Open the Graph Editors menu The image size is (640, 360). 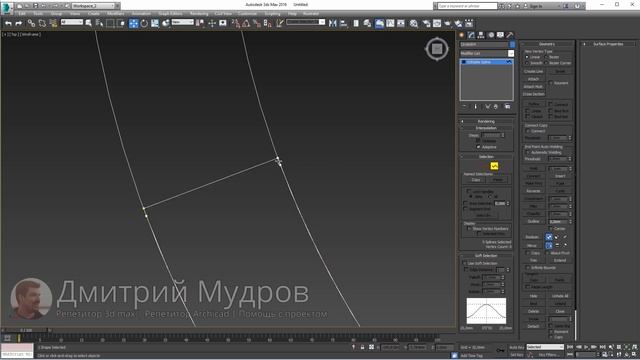coord(170,14)
